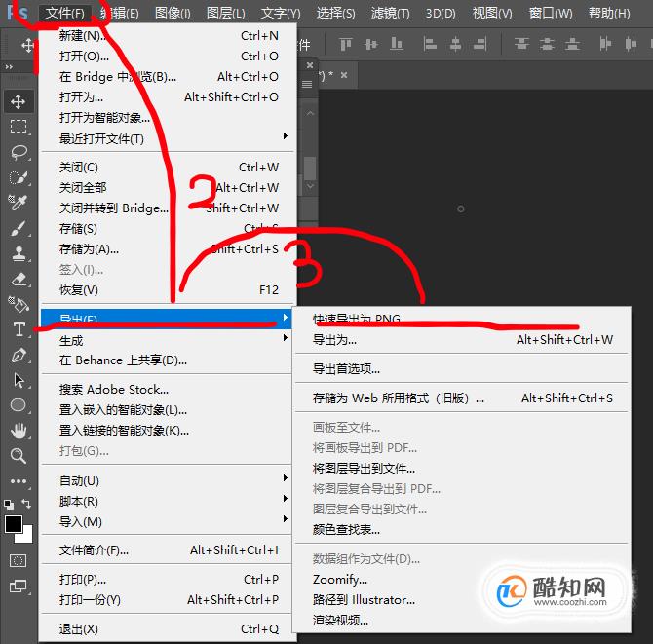Open the 图层(L) Layer menu
653x644 pixels.
225,14
